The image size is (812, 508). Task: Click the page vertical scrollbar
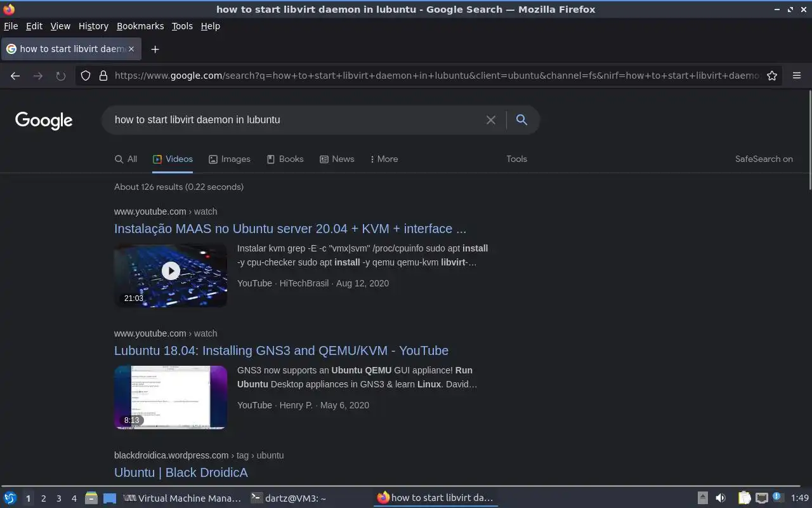pos(809,140)
